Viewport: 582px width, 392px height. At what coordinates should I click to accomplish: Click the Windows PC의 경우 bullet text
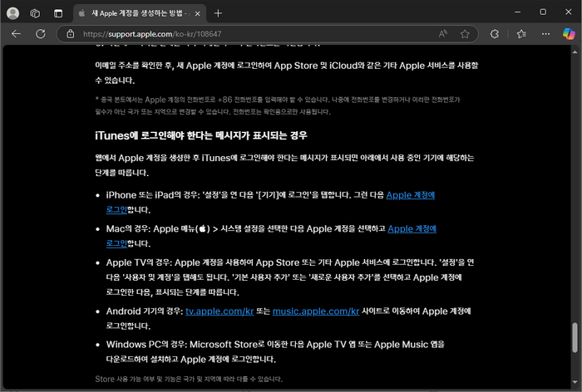275,351
